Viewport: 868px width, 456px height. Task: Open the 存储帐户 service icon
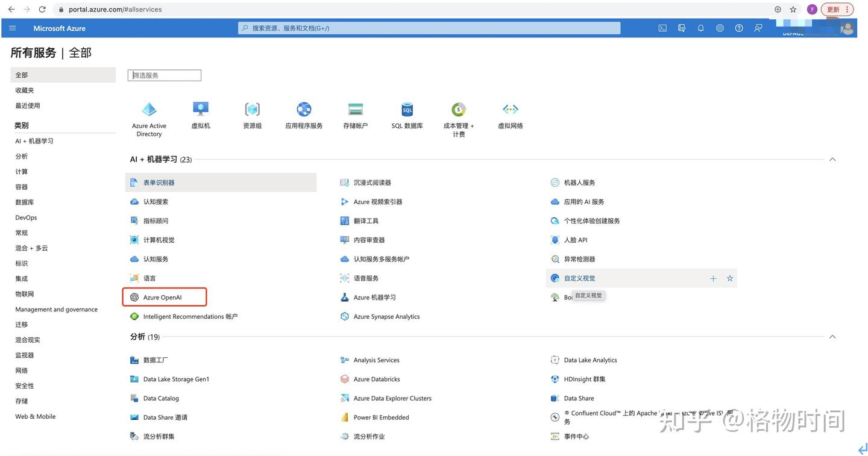pos(355,110)
